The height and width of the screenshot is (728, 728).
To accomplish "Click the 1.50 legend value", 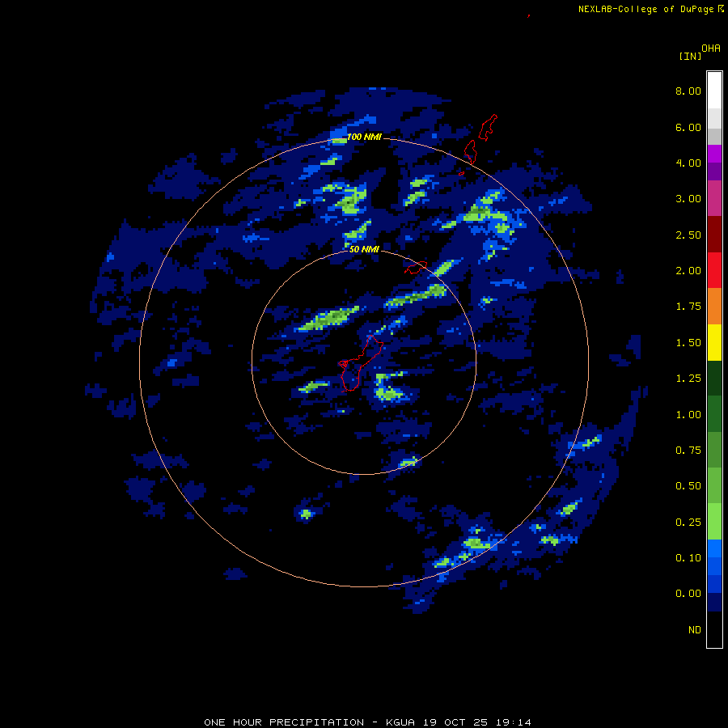I will click(x=688, y=343).
